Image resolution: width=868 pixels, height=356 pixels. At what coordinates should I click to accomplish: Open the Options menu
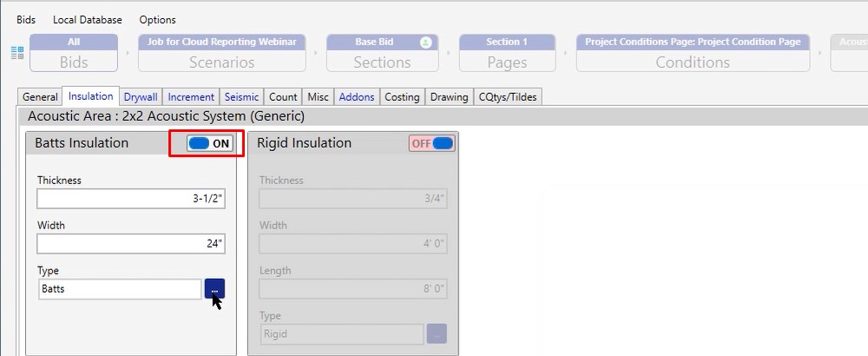(157, 19)
